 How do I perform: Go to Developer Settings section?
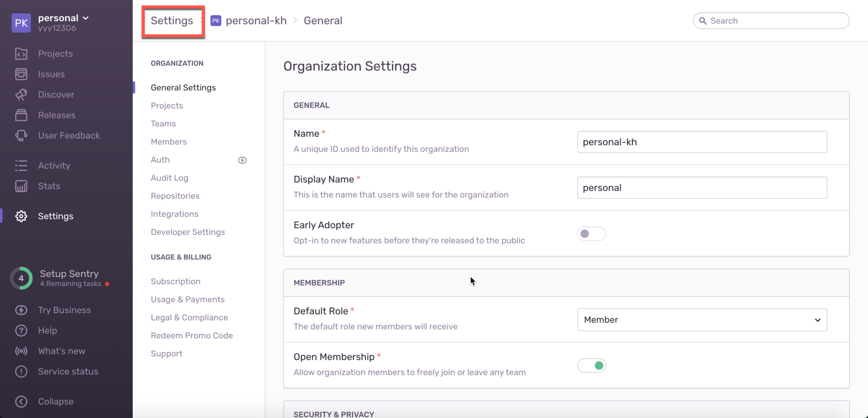point(187,232)
